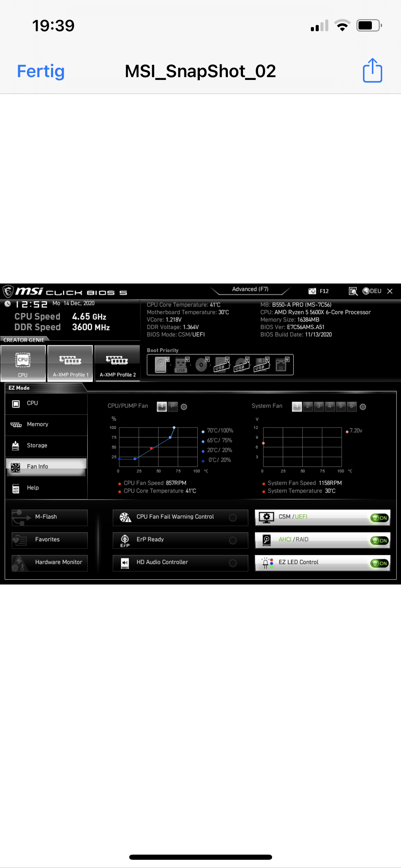
Task: Click the red CPU fan curve point
Action: point(151,448)
